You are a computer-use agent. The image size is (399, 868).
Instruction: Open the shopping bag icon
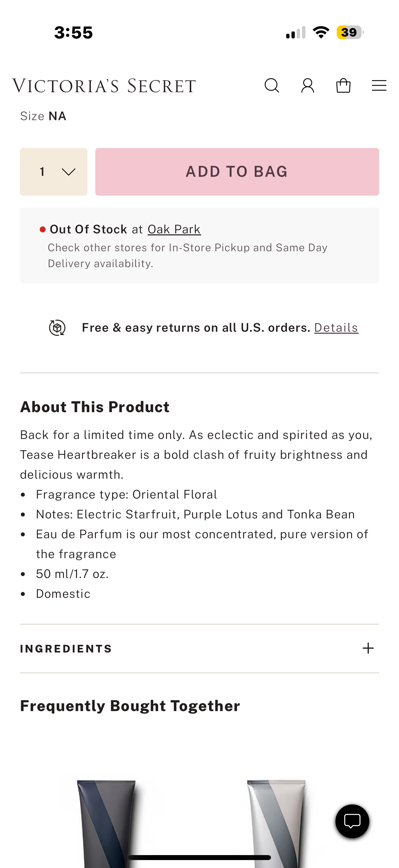[343, 86]
